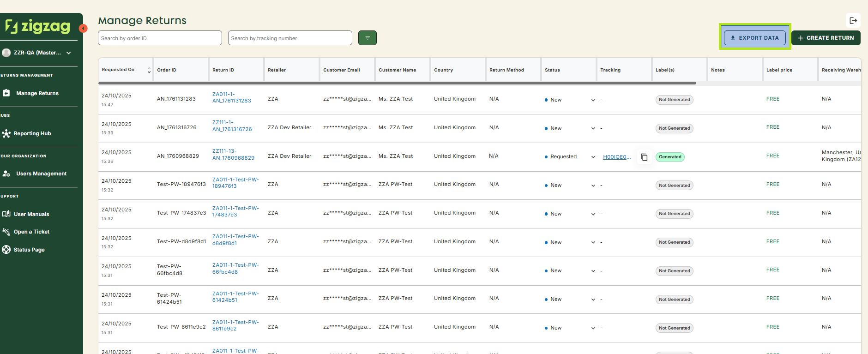Click the User Manuals book icon
Image resolution: width=868 pixels, height=354 pixels.
tap(6, 214)
